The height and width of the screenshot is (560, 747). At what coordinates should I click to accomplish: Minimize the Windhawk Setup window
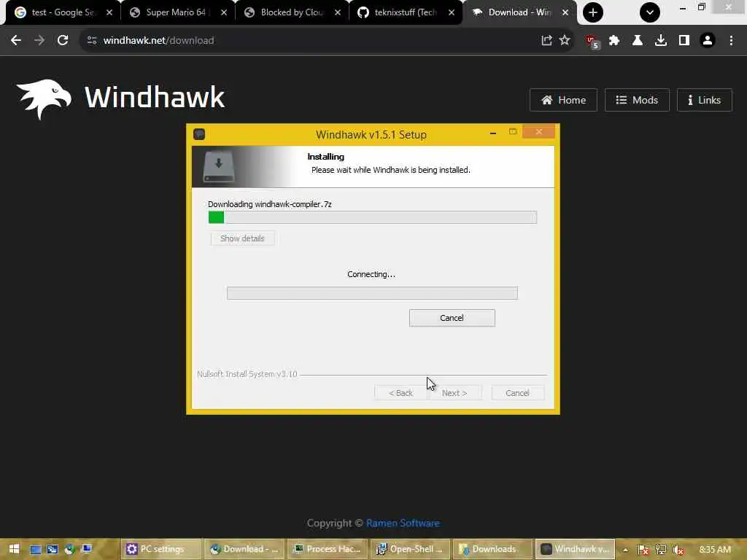coord(493,133)
